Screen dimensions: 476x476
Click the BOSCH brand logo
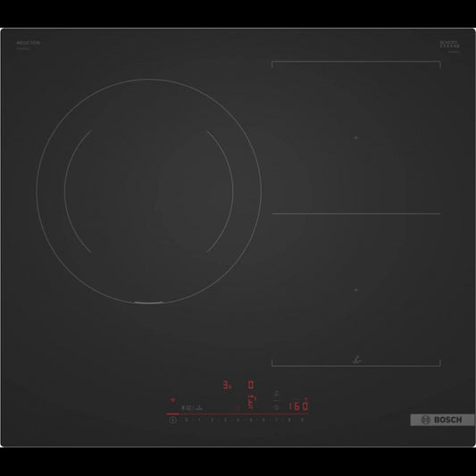[x=442, y=420]
